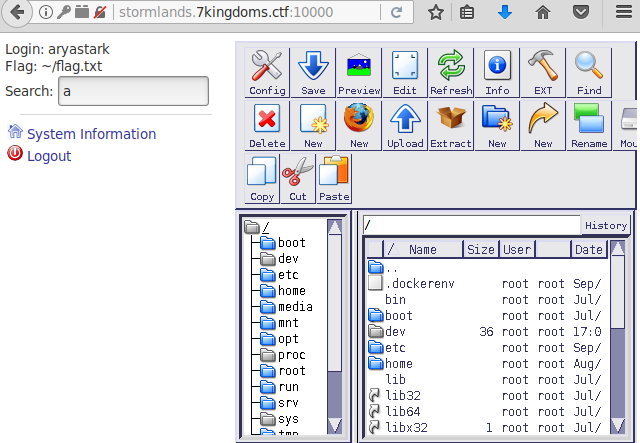640x443 pixels.
Task: Select the .dockerenv file in list
Action: [488, 283]
